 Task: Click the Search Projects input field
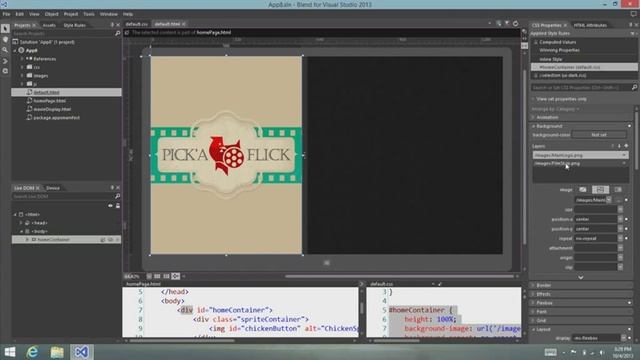tap(63, 33)
